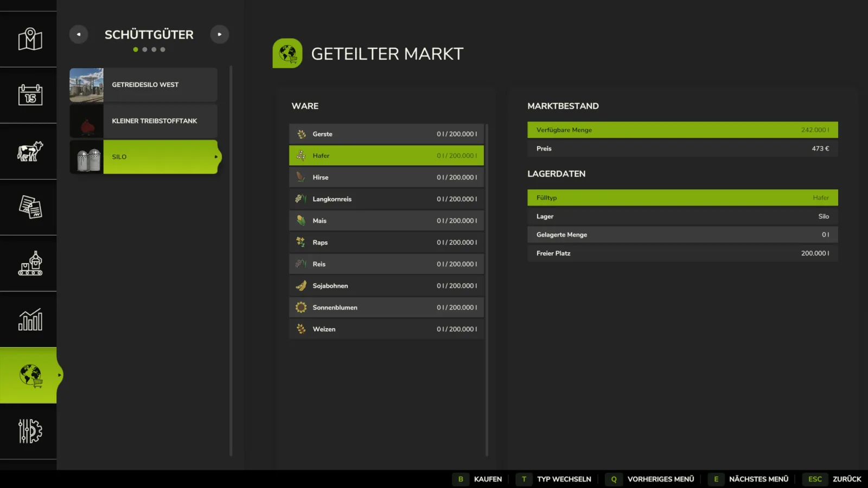Select Weizen in the Ware list

[386, 329]
